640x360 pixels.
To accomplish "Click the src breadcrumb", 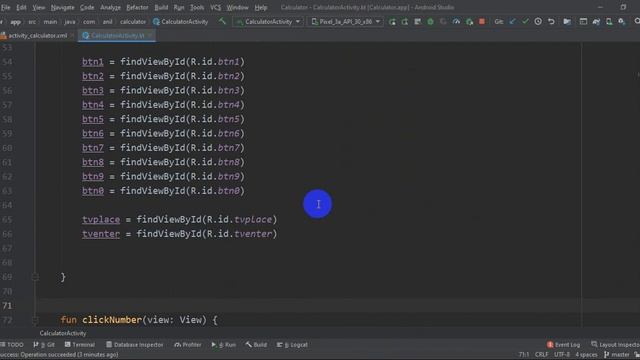I will point(32,22).
